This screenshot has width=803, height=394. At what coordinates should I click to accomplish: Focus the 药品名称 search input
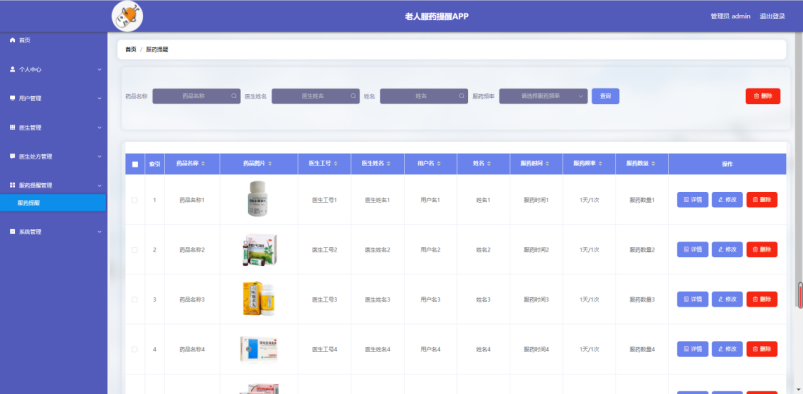click(196, 96)
